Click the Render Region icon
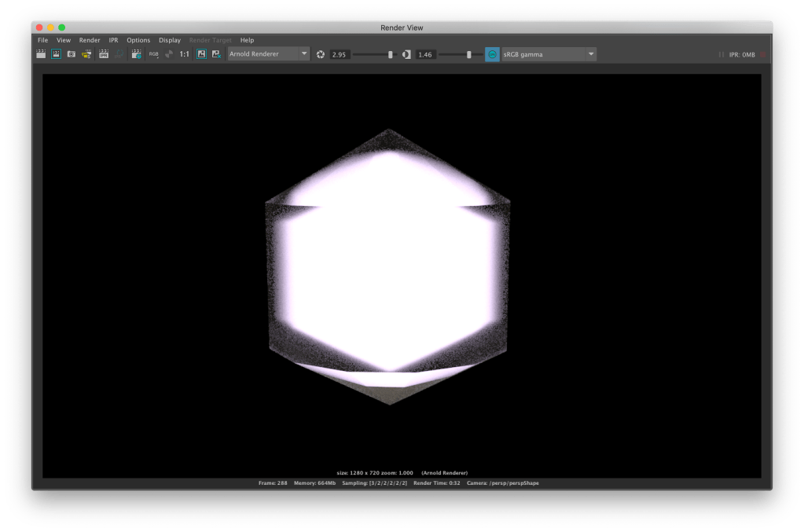The image size is (804, 532). pos(57,54)
